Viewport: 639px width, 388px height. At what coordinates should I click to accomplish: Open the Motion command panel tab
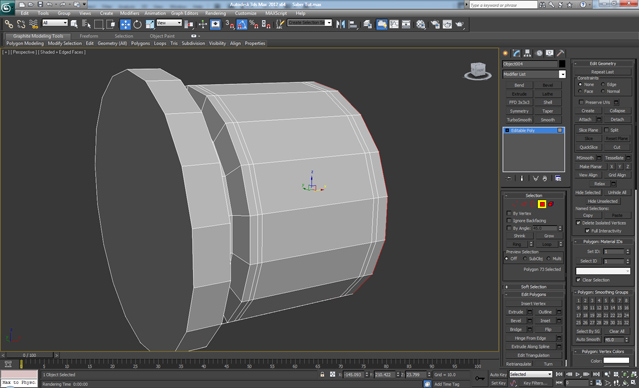(x=539, y=53)
